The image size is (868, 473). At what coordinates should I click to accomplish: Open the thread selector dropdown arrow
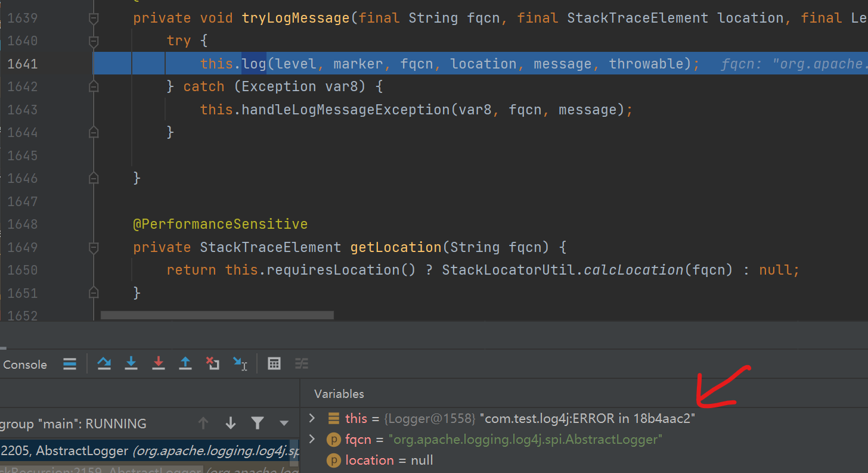(284, 424)
